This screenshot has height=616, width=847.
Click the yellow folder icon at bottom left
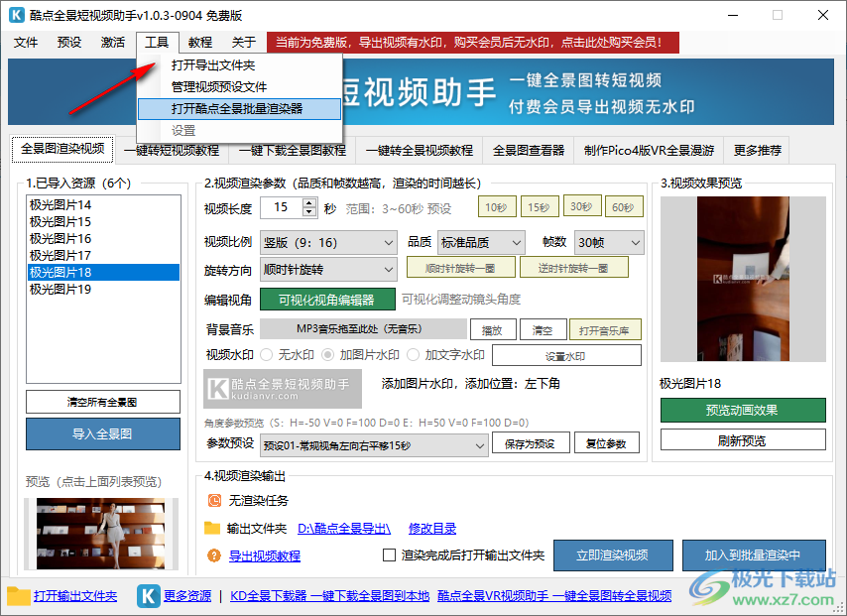coord(19,595)
